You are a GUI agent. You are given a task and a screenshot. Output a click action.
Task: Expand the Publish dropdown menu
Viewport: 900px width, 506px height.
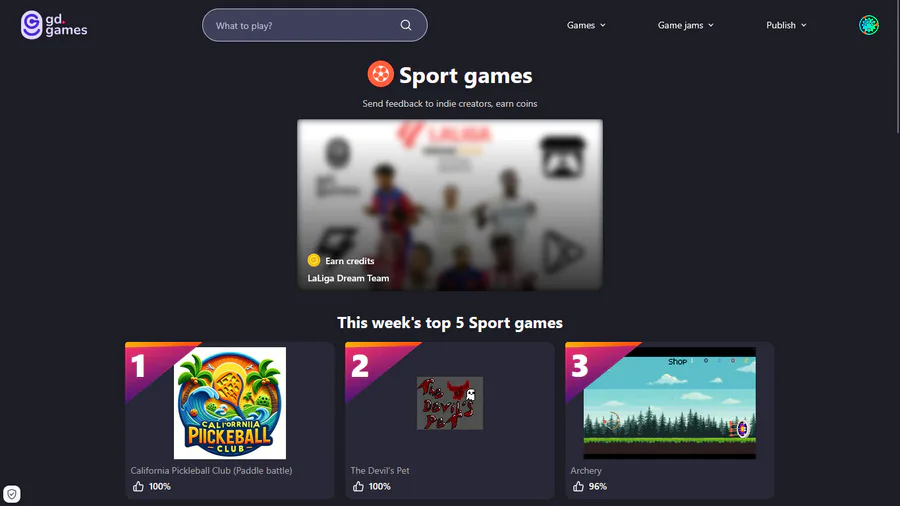(786, 25)
